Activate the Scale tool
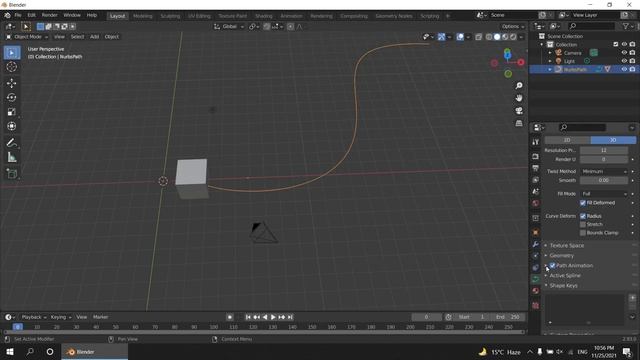Image resolution: width=640 pixels, height=360 pixels. 12,112
